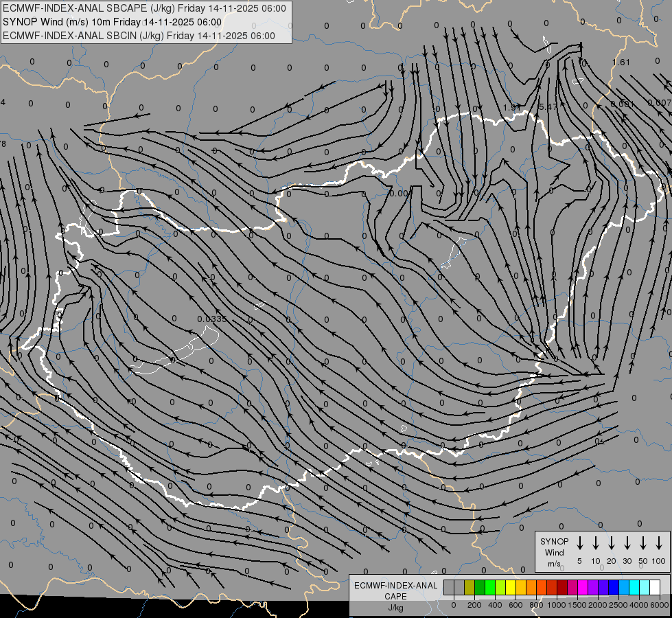Click the 400 tick label on CAPE scale
This screenshot has width=672, height=618.
tap(495, 605)
